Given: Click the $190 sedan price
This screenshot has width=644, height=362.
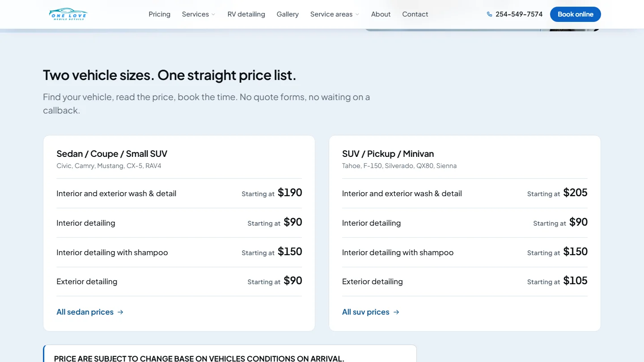Looking at the screenshot, I should (290, 193).
